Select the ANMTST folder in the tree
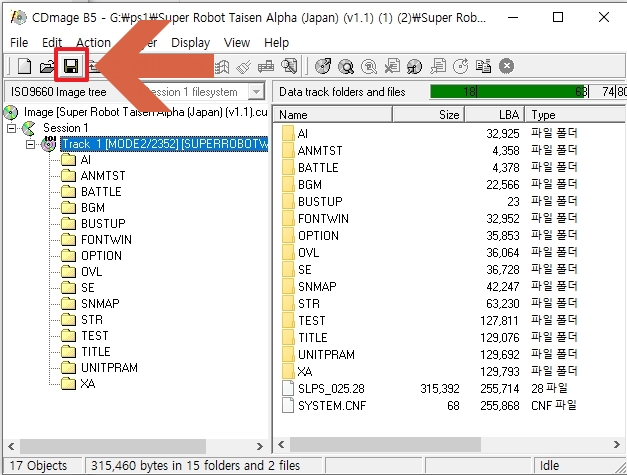 [x=103, y=176]
